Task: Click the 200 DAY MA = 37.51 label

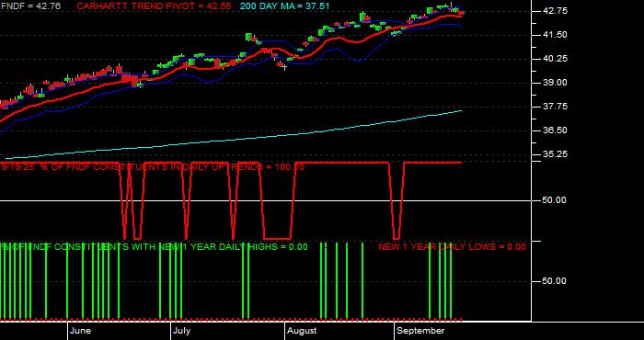Action: point(284,6)
